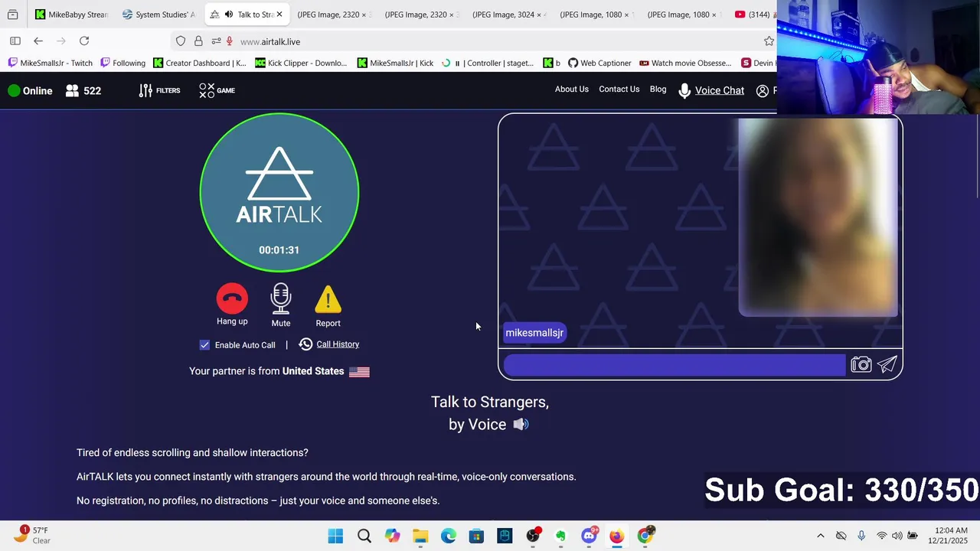
Task: Open the Game tic-tac-toe icon
Action: click(207, 90)
